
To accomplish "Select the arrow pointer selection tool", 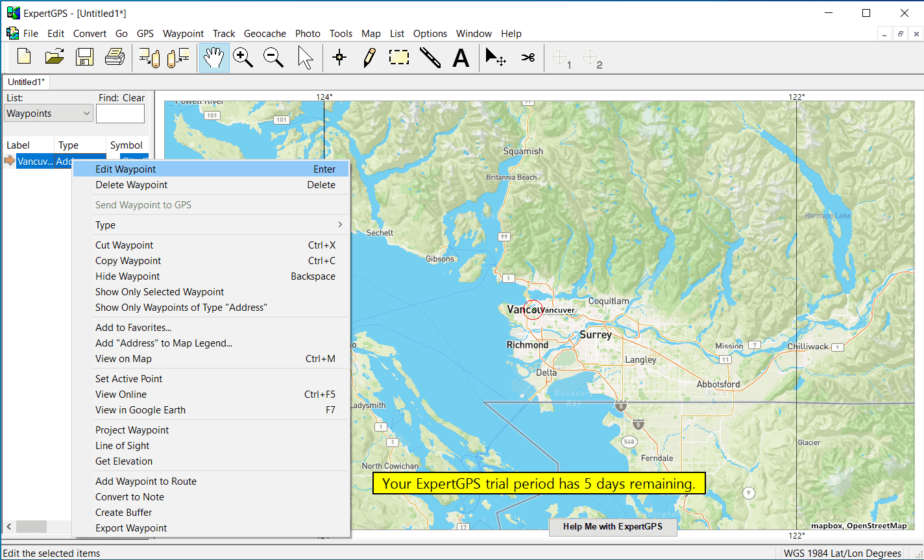I will [305, 58].
